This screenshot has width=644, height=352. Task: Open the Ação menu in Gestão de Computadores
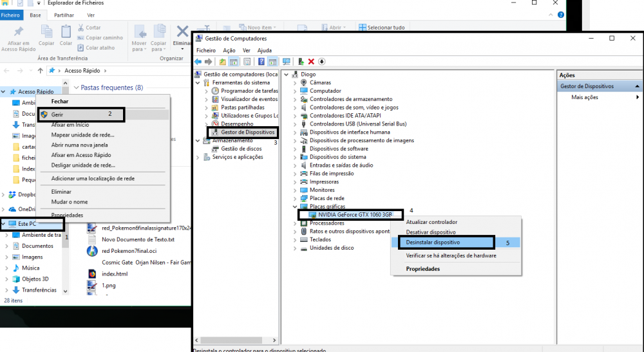point(229,50)
